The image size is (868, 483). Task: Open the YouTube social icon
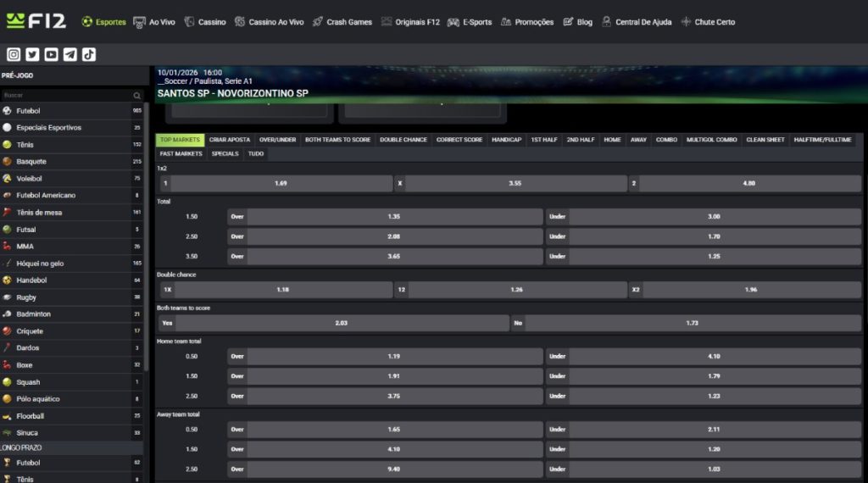(x=51, y=54)
